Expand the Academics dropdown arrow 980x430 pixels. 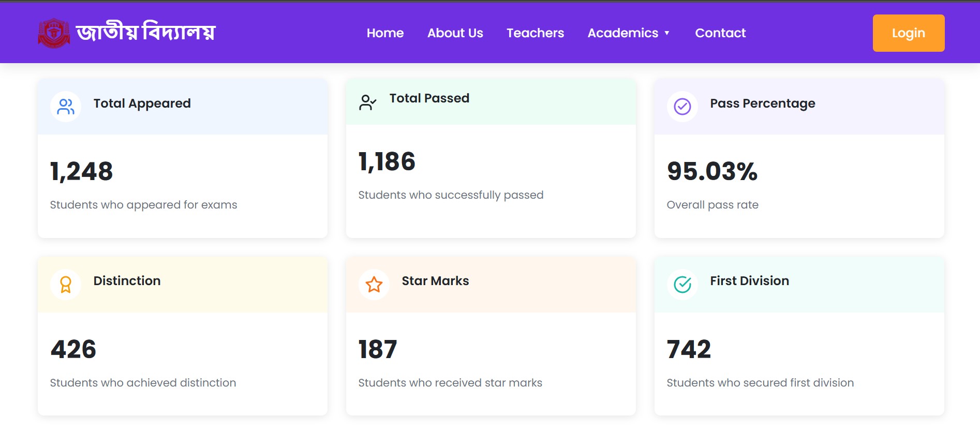tap(667, 33)
